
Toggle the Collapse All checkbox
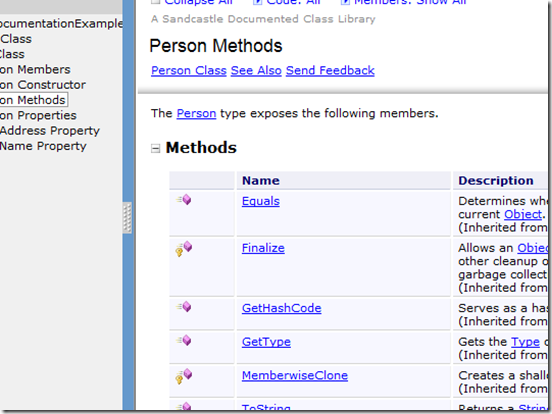[155, 2]
